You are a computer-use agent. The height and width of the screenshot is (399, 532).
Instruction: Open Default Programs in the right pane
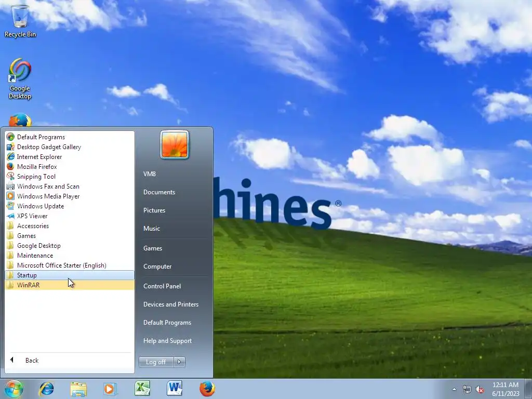point(175,323)
